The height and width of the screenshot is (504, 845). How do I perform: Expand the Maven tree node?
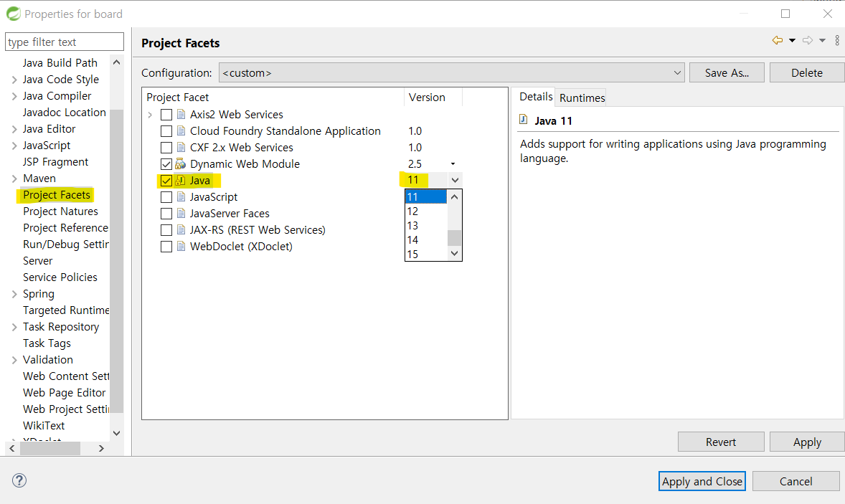pos(14,179)
